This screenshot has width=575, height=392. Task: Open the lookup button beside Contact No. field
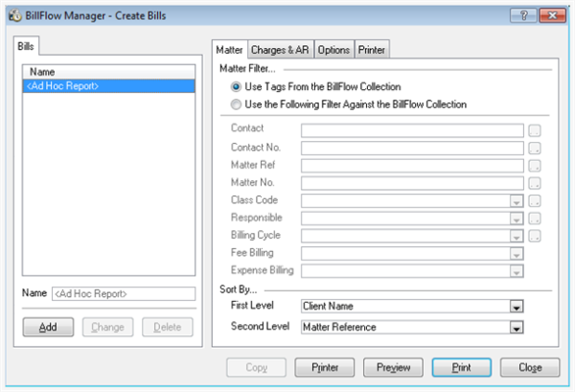[x=535, y=149]
